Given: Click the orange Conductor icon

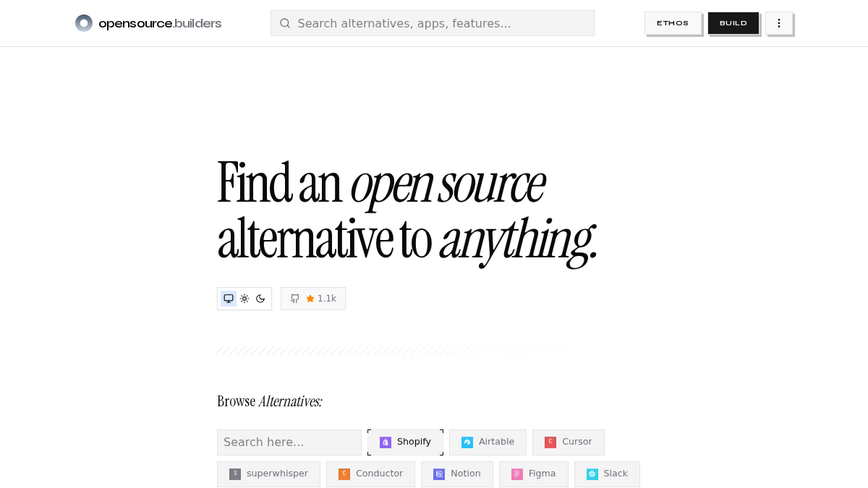Looking at the screenshot, I should [x=344, y=474].
